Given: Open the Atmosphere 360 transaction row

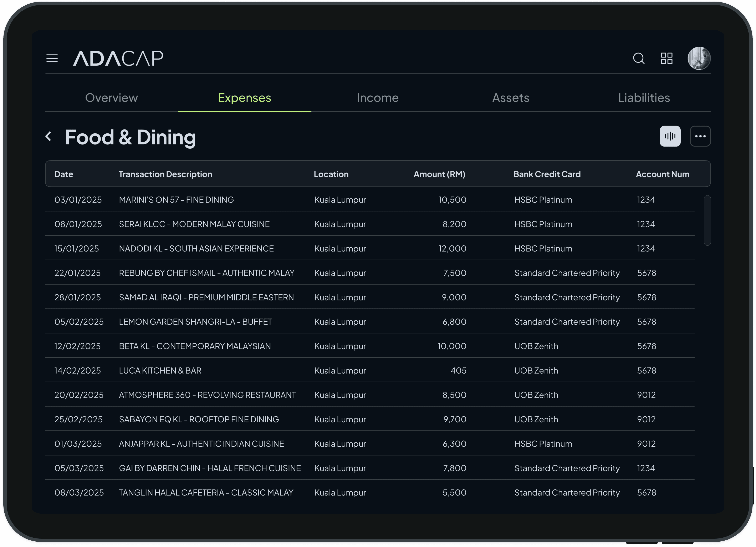Looking at the screenshot, I should click(207, 395).
